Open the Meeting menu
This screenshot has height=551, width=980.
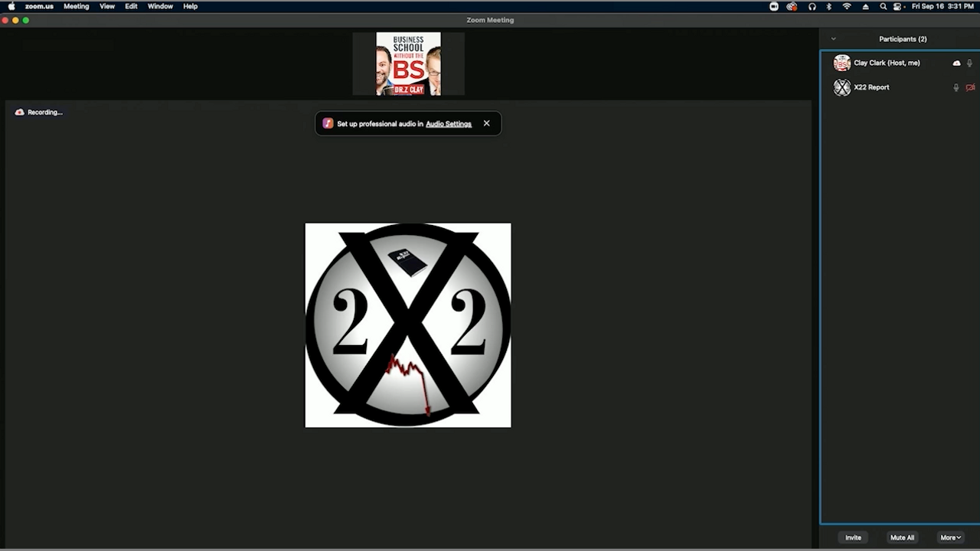click(76, 6)
